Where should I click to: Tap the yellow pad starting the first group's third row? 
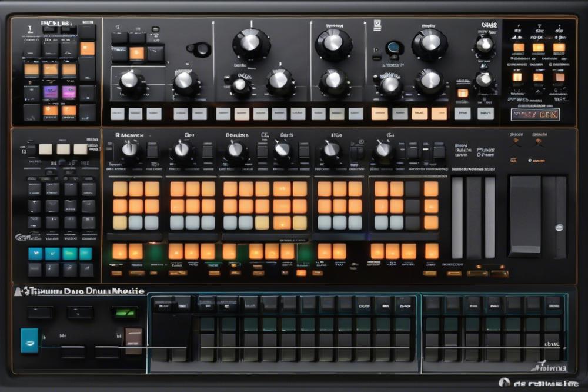[x=119, y=222]
